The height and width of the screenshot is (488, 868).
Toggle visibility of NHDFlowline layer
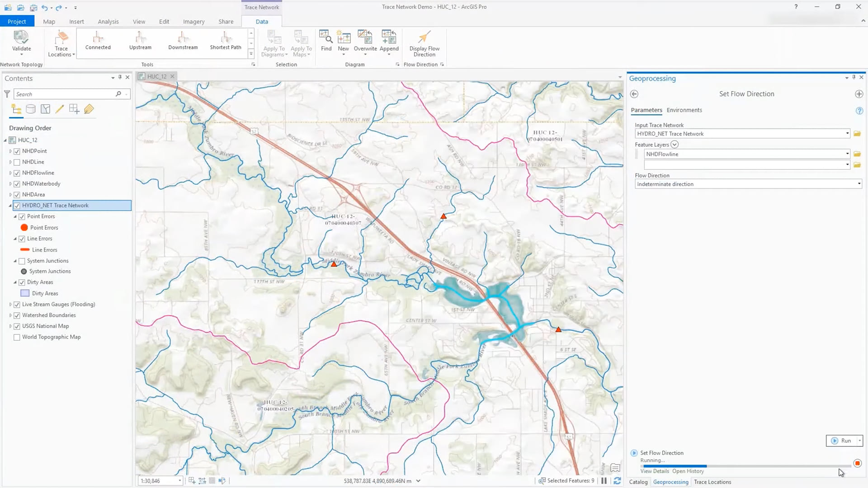[x=17, y=172]
